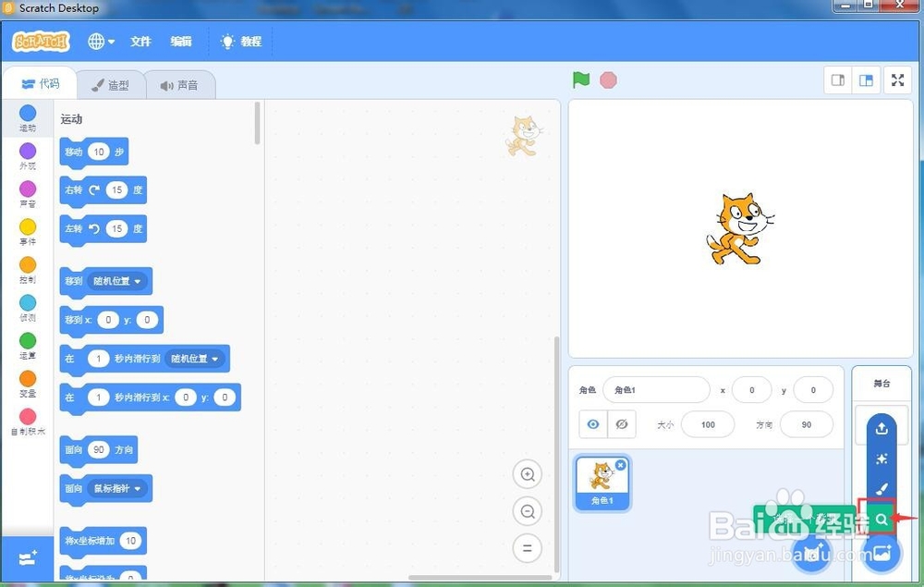Viewport: 924px width, 587px height.
Task: Click the choose backdrop round button
Action: pyautogui.click(x=881, y=554)
